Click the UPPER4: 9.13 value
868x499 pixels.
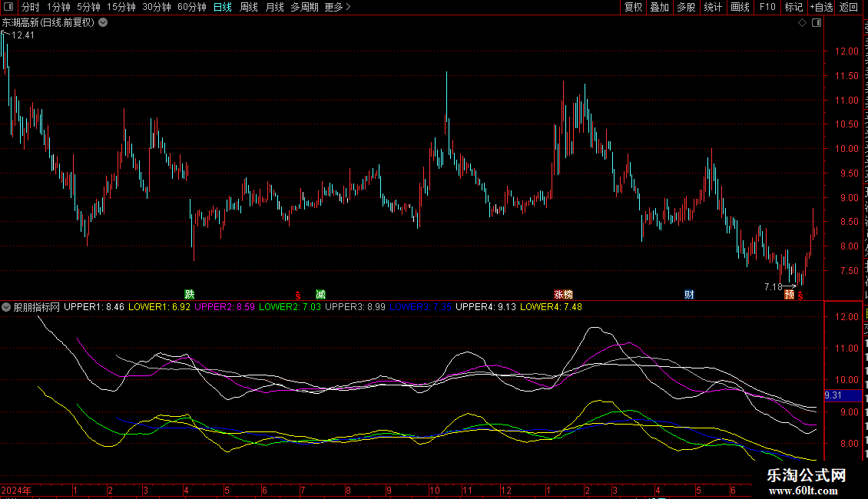(486, 307)
